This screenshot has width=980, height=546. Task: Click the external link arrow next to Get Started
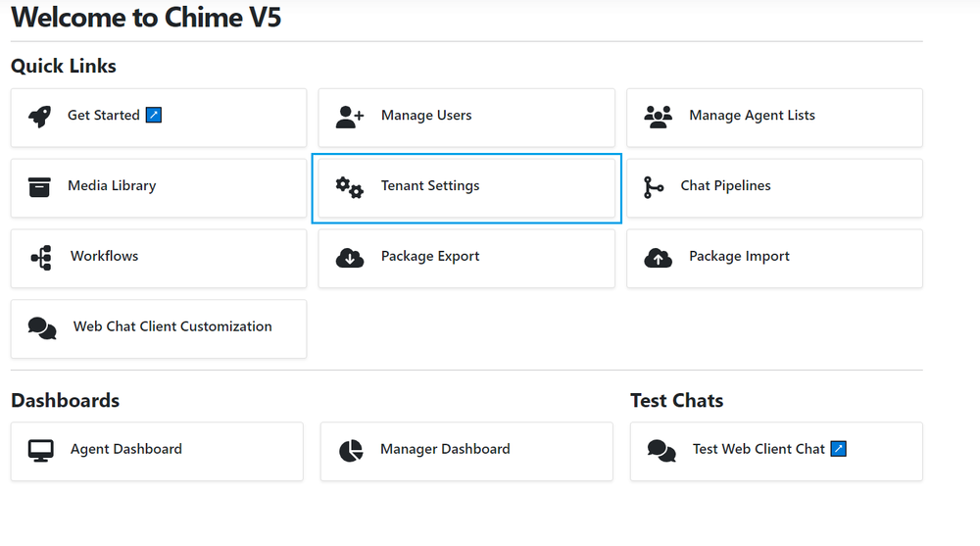click(153, 116)
